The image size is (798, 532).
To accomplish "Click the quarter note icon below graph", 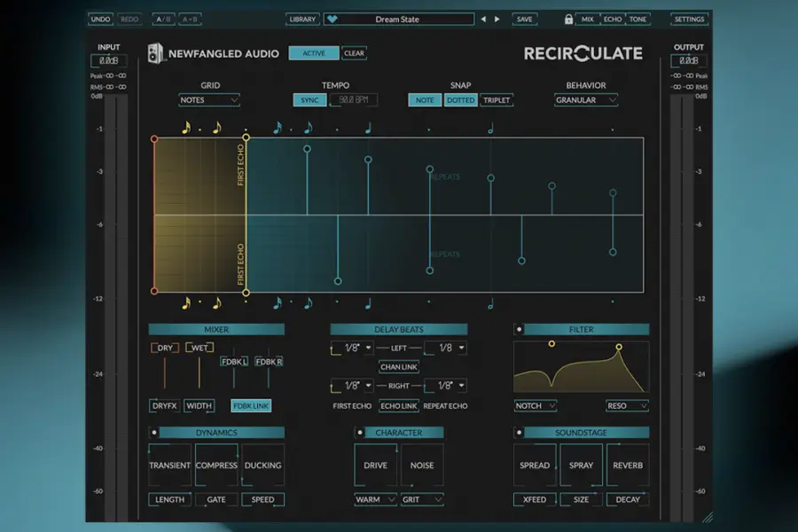I will [x=369, y=303].
